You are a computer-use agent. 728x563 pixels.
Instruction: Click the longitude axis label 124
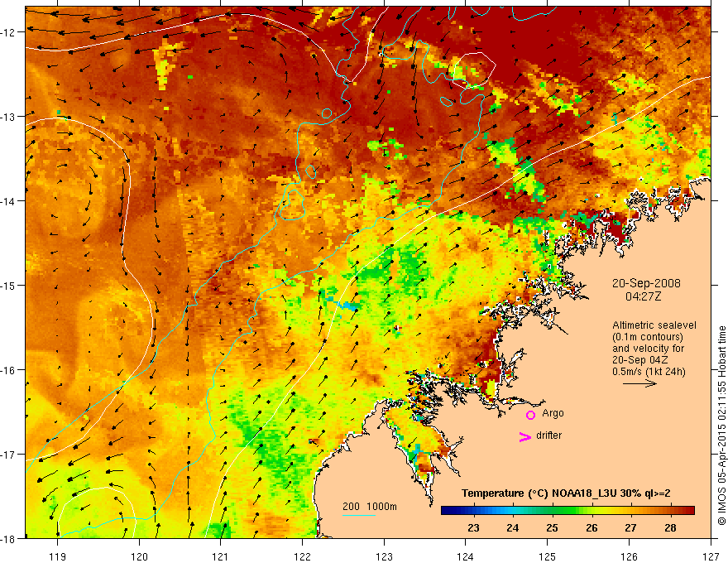point(466,556)
